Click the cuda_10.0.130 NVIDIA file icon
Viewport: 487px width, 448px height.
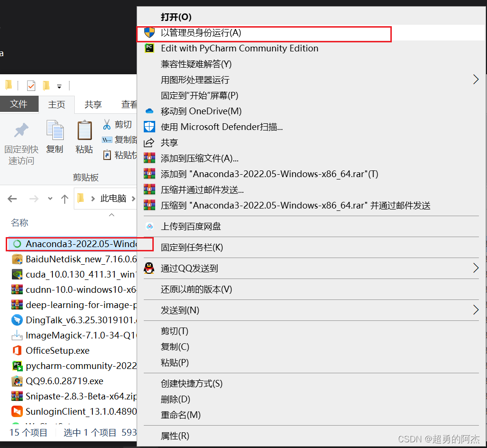click(17, 274)
